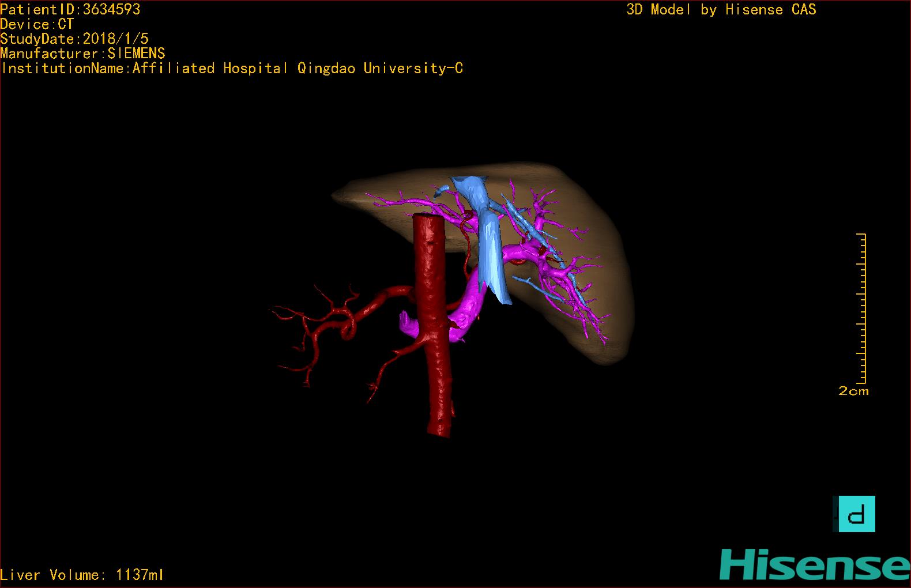Select the StudyDate:2018/1/5 text

pos(74,39)
